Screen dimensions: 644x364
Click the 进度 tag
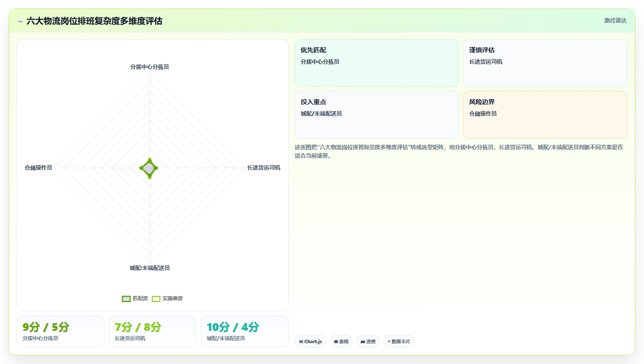368,341
